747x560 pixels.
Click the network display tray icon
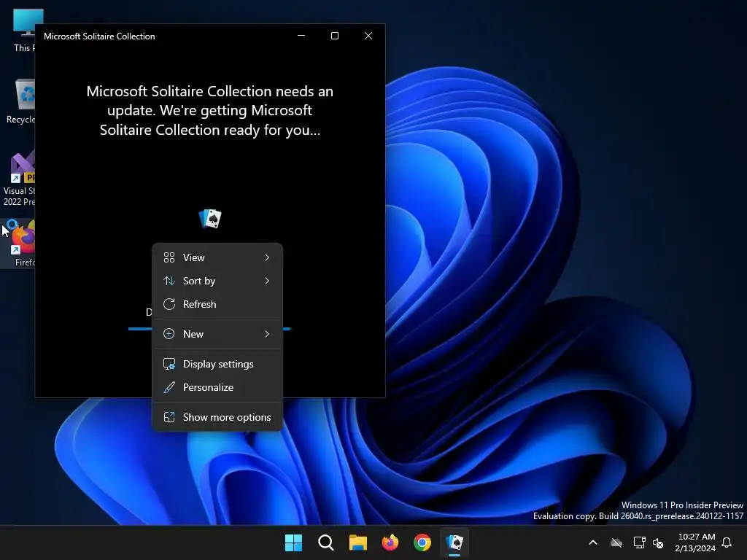click(x=639, y=542)
